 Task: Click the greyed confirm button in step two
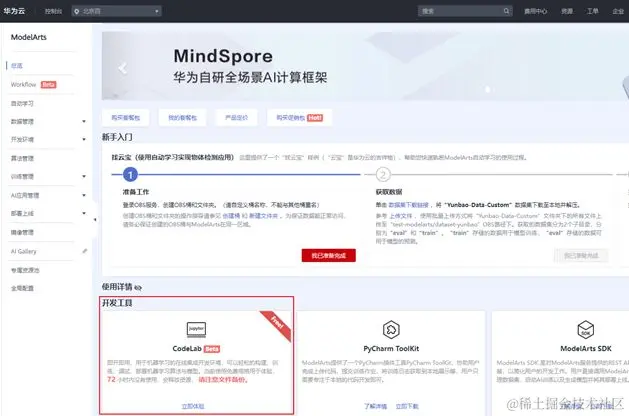pyautogui.click(x=581, y=256)
